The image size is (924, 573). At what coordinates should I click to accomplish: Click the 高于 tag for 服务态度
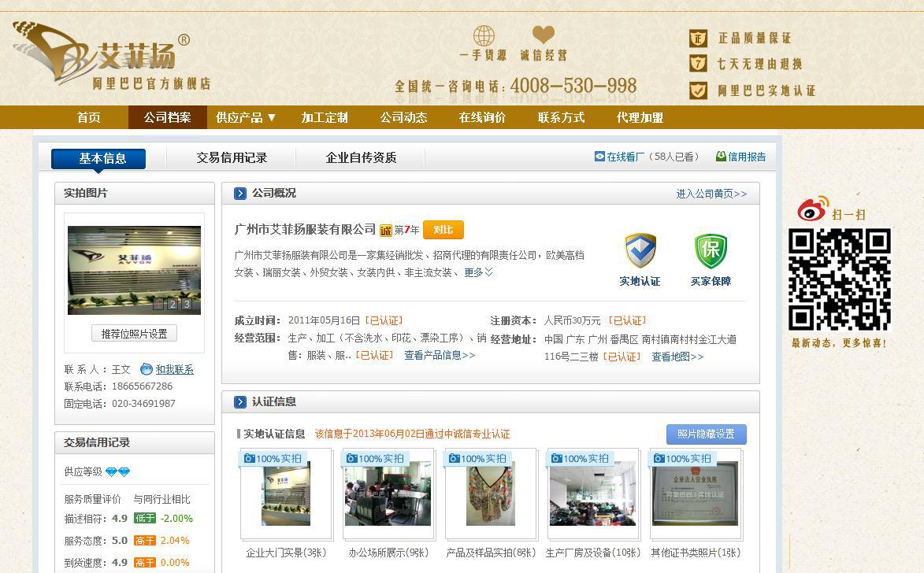tap(144, 541)
